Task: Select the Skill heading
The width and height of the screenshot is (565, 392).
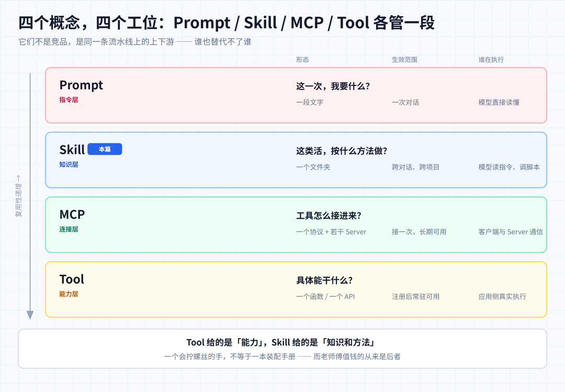Action: coord(72,149)
